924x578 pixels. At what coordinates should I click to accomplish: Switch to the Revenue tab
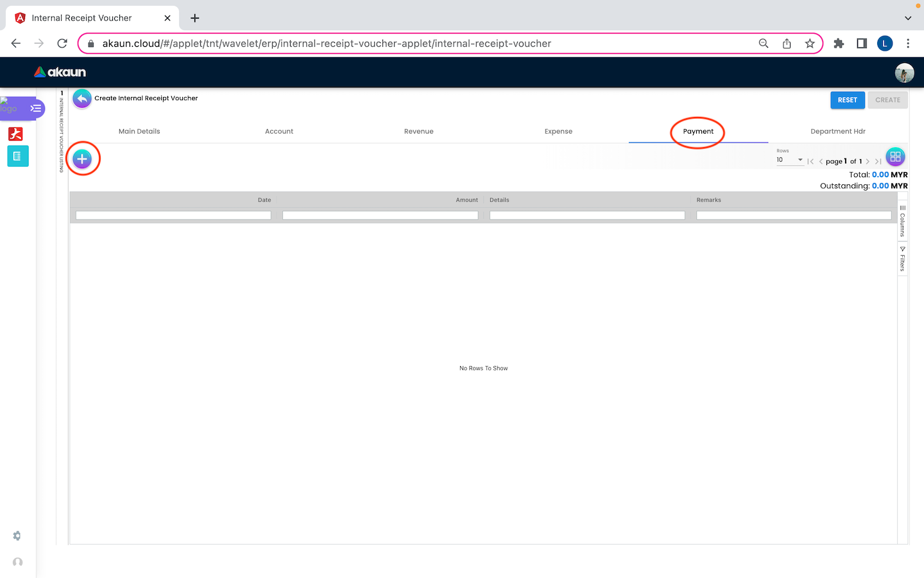419,131
